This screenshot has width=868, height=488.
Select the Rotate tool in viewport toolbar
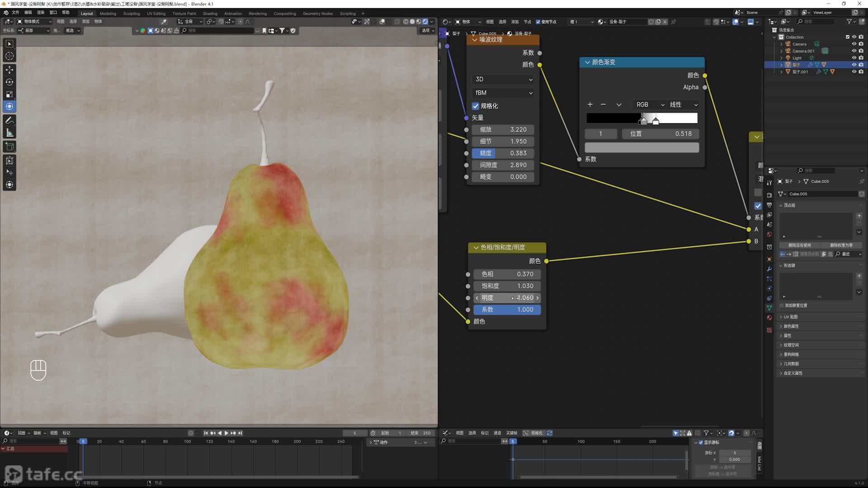click(x=9, y=82)
